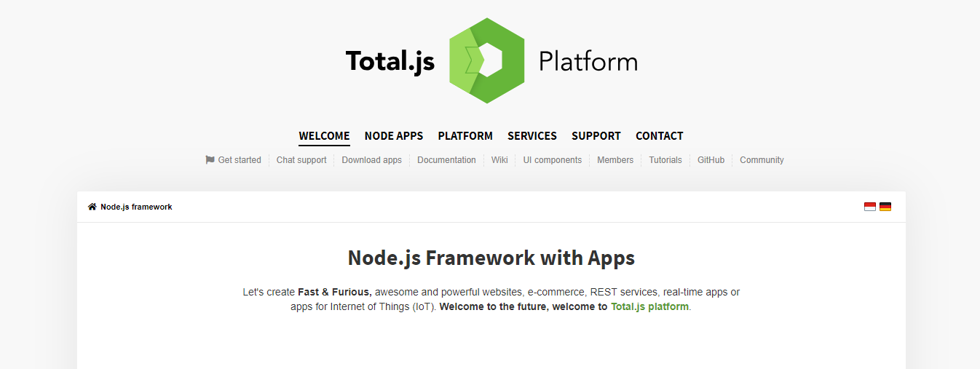Click the flag icon beside Get started
This screenshot has width=980, height=369.
point(210,159)
